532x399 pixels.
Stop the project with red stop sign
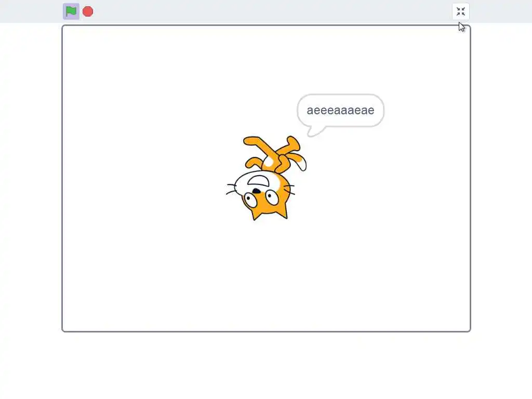pyautogui.click(x=88, y=11)
